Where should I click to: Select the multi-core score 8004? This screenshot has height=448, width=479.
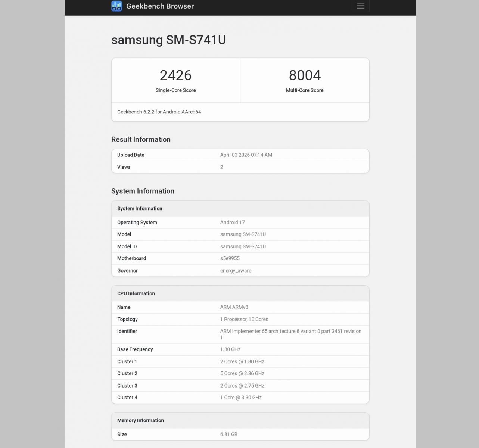click(x=305, y=75)
